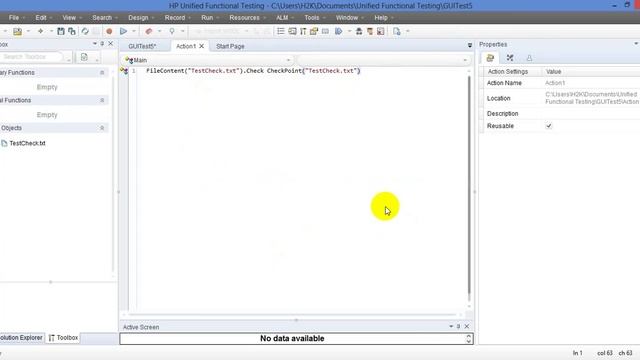Click the dark hierarchy toolbar icon
This screenshot has width=640, height=360.
click(x=359, y=31)
